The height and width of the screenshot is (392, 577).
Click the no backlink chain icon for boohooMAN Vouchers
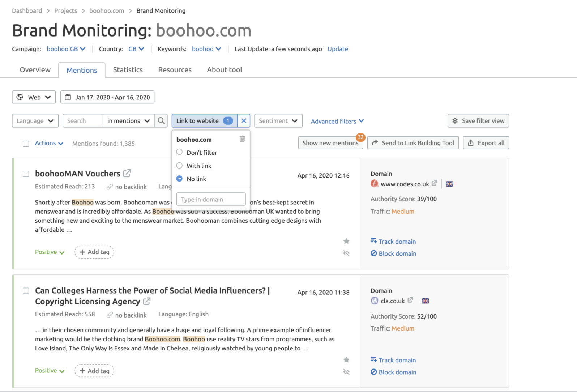[110, 187]
